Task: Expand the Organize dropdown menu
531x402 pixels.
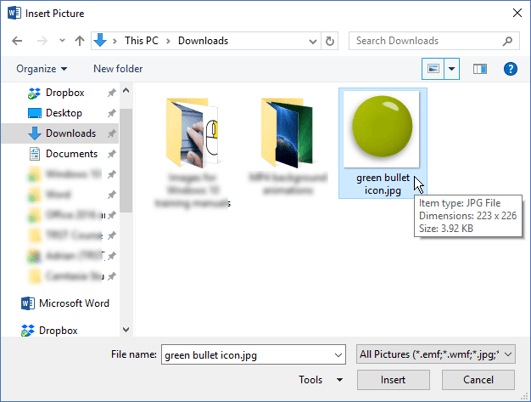Action: (42, 69)
